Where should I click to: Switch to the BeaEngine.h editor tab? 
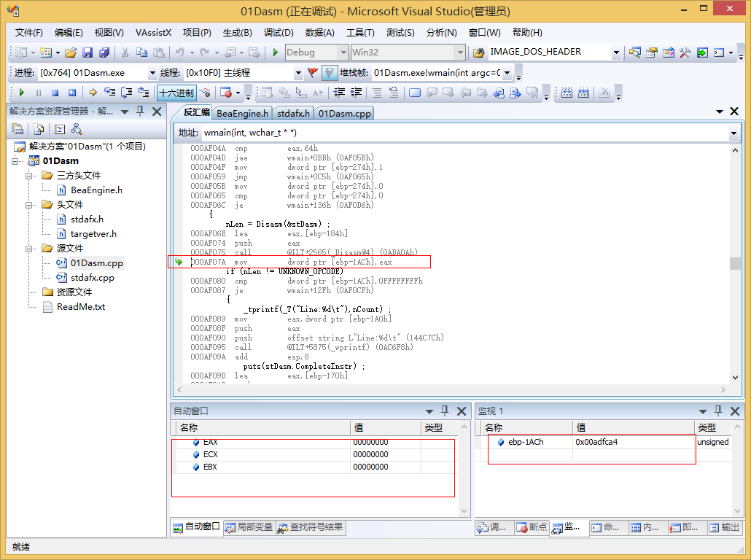(x=242, y=114)
